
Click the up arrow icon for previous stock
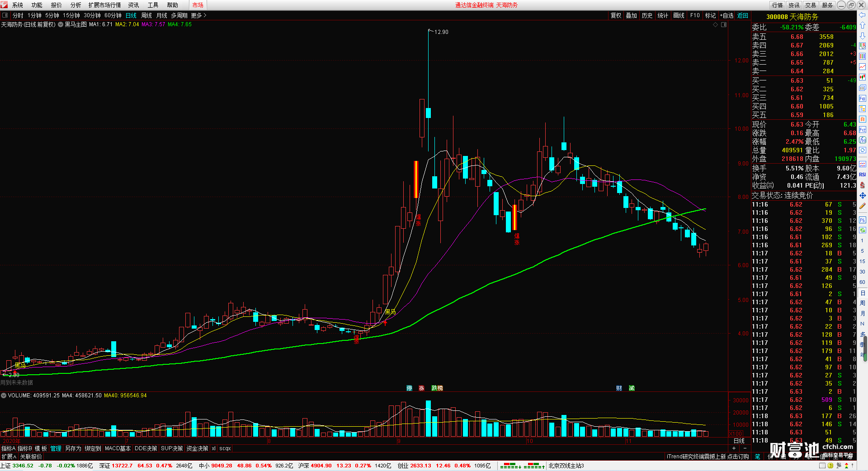[x=862, y=25]
